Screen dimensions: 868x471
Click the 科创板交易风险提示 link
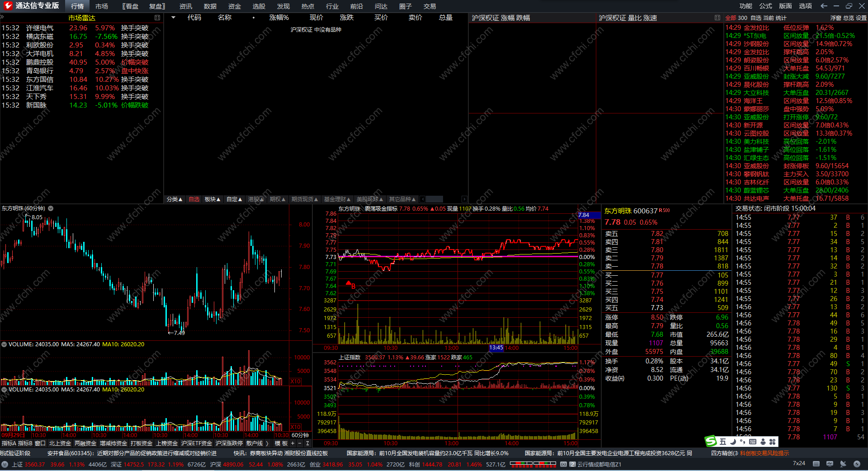pyautogui.click(x=764, y=453)
